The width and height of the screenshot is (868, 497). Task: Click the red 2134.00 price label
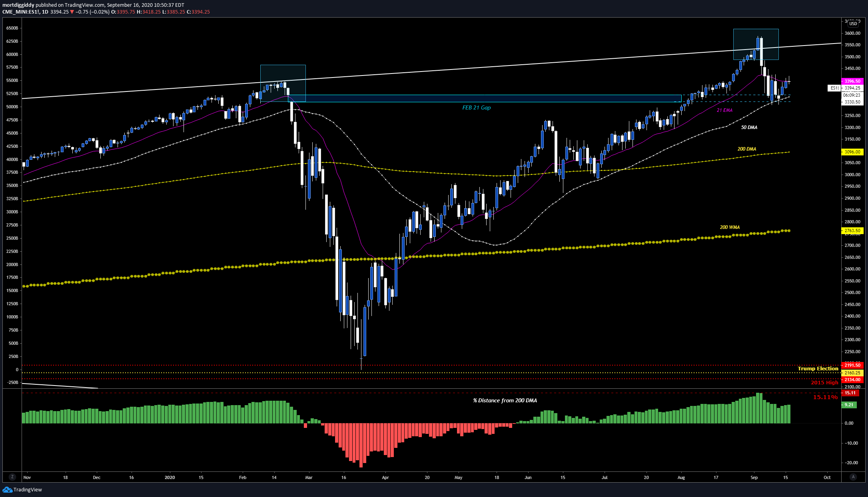pyautogui.click(x=852, y=380)
